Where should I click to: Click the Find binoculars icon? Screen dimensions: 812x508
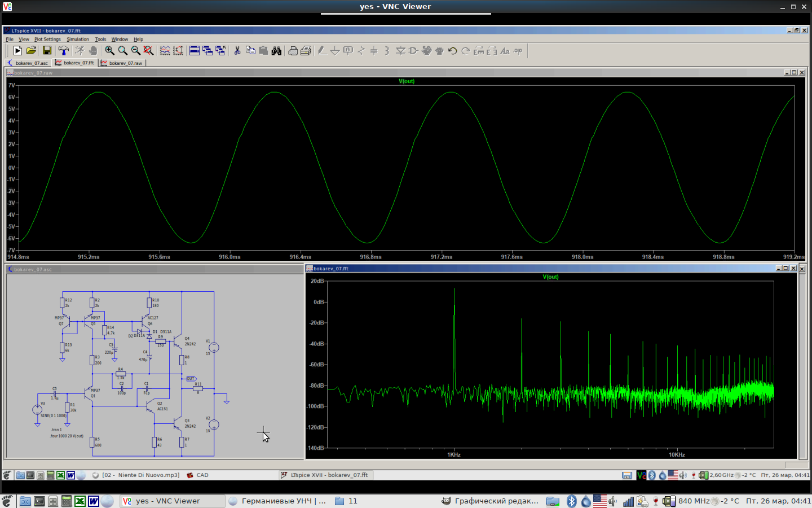click(x=276, y=51)
